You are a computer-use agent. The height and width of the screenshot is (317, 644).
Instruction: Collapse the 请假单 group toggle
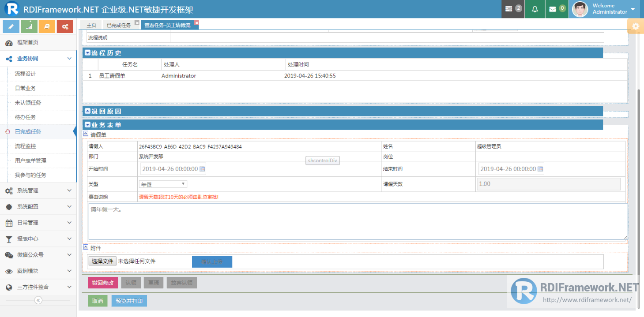pyautogui.click(x=86, y=134)
